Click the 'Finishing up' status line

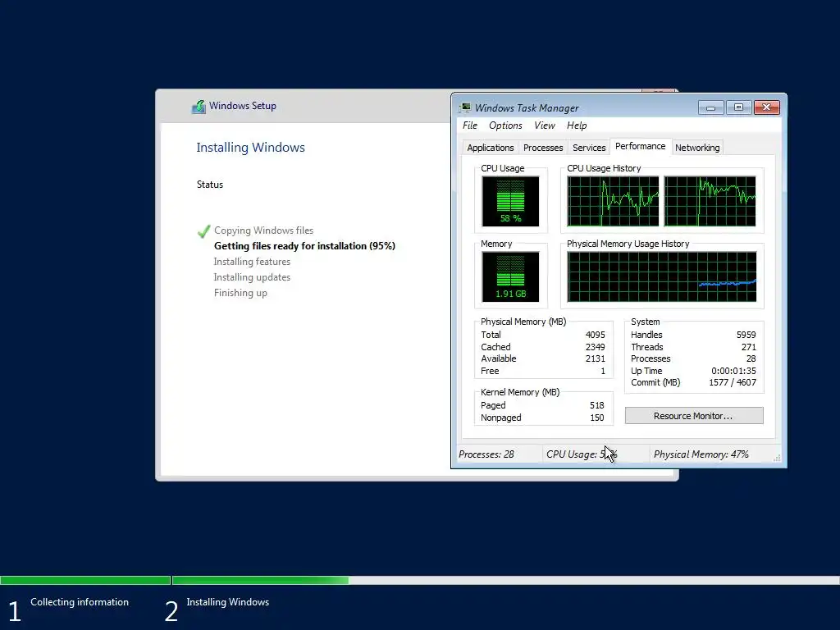[240, 293]
